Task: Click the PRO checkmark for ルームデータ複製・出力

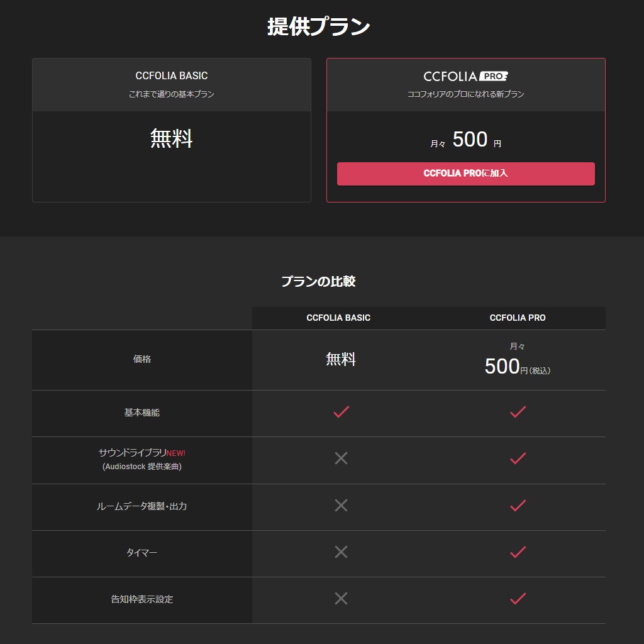Action: click(518, 505)
